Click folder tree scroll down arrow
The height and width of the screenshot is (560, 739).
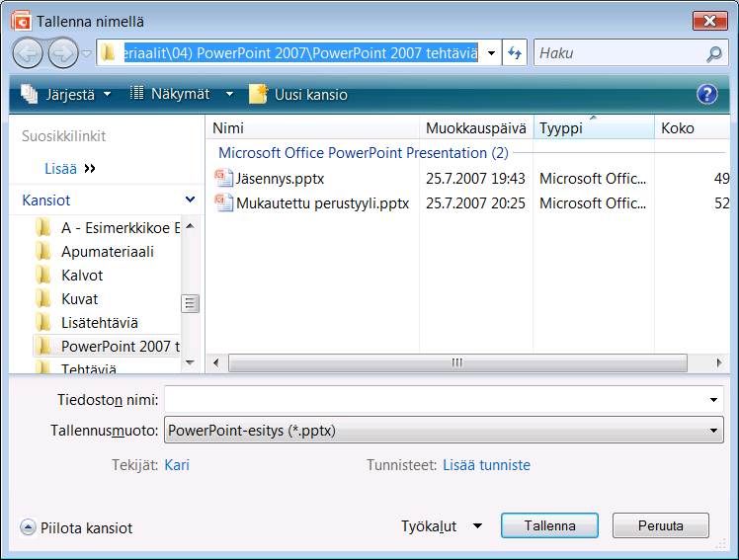191,362
